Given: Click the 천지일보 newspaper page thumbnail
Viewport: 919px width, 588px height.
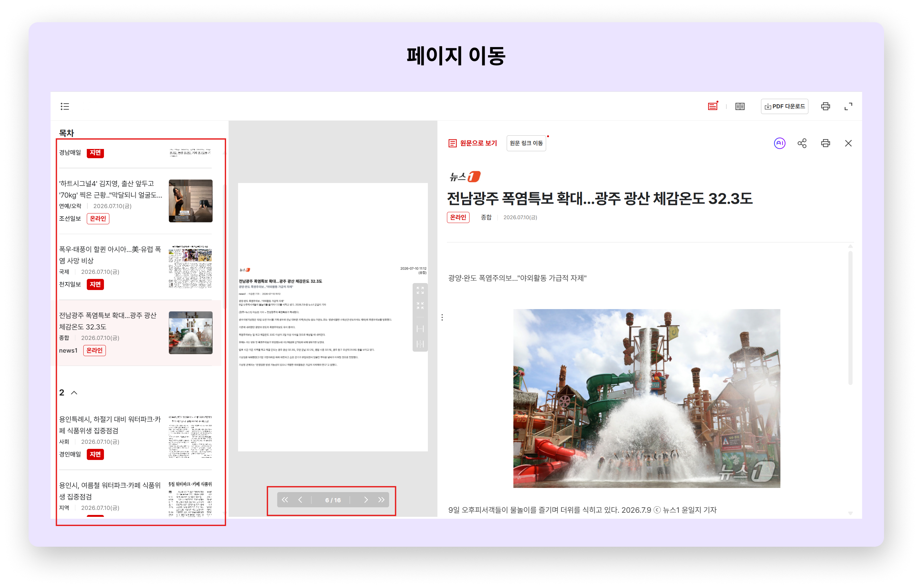Looking at the screenshot, I should pyautogui.click(x=191, y=267).
